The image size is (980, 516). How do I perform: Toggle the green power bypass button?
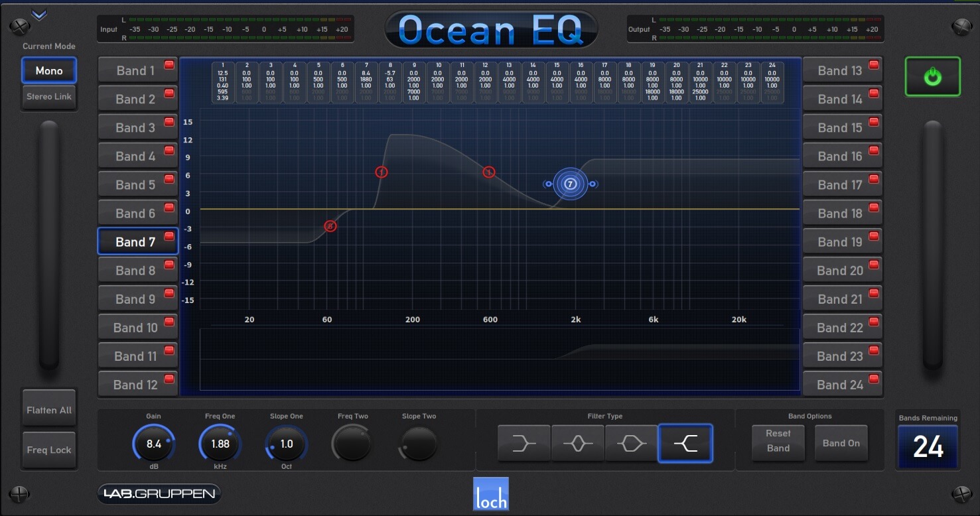click(933, 77)
